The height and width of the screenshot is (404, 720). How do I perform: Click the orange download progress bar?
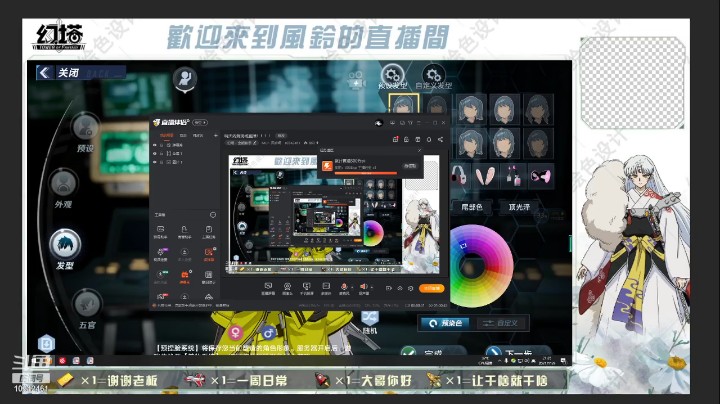click(x=366, y=173)
